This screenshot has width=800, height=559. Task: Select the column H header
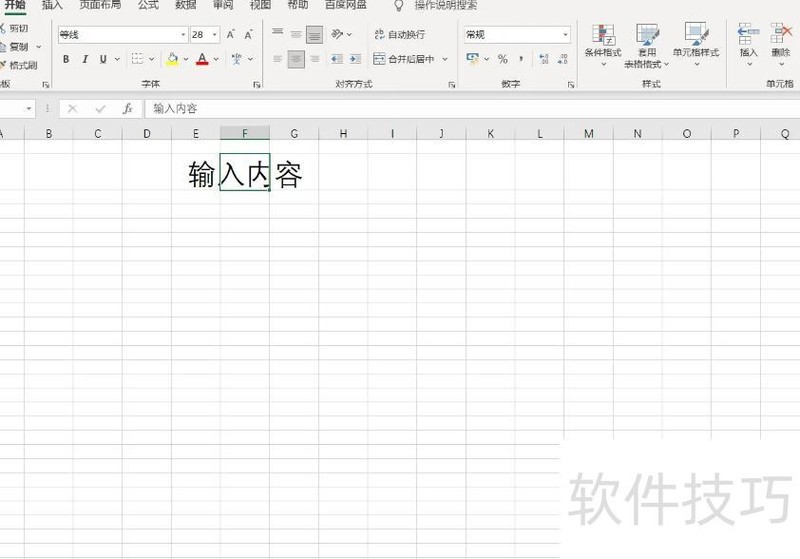pos(343,134)
